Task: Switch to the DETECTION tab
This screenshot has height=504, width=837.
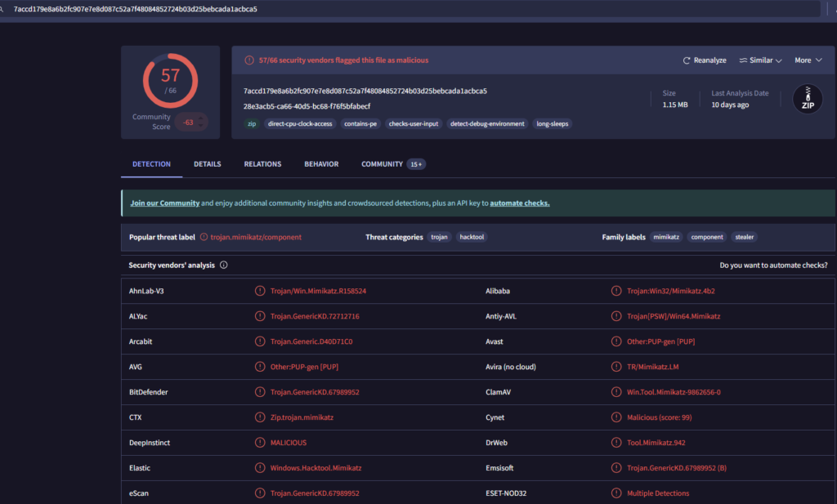Action: [151, 164]
